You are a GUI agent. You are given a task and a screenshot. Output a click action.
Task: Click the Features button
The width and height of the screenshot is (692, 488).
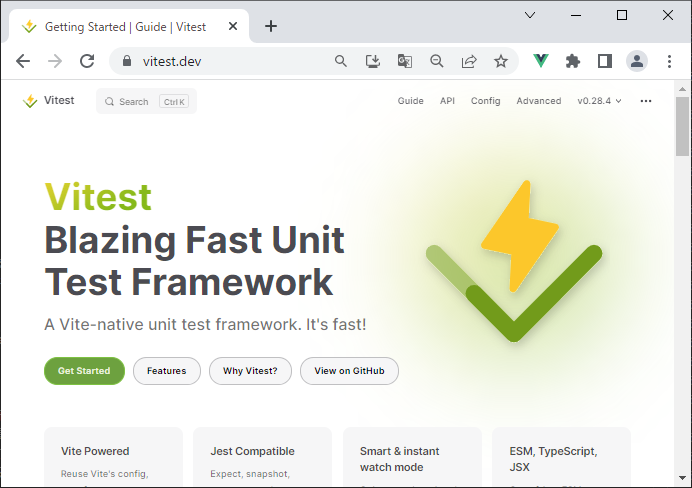(167, 371)
